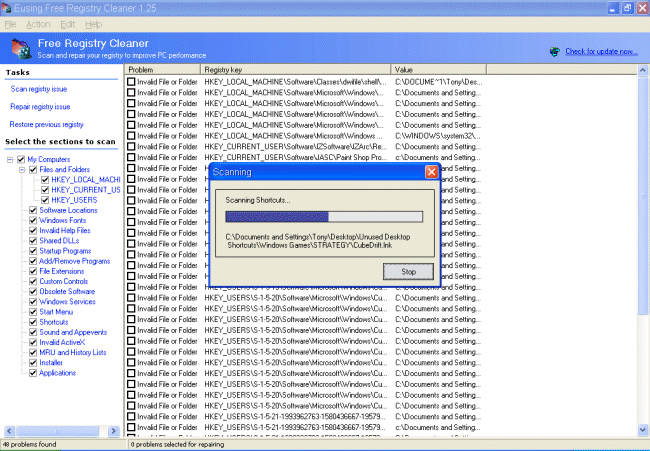The image size is (650, 451).
Task: Select Sound and Appevents label in the tree
Action: tap(73, 332)
